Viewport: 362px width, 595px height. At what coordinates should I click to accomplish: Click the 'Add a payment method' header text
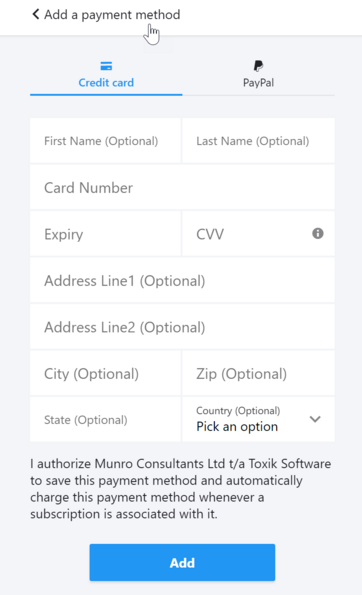click(112, 15)
